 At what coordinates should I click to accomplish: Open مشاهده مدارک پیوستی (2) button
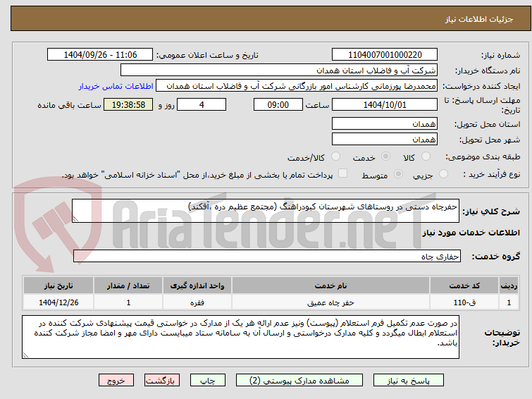pos(299,381)
